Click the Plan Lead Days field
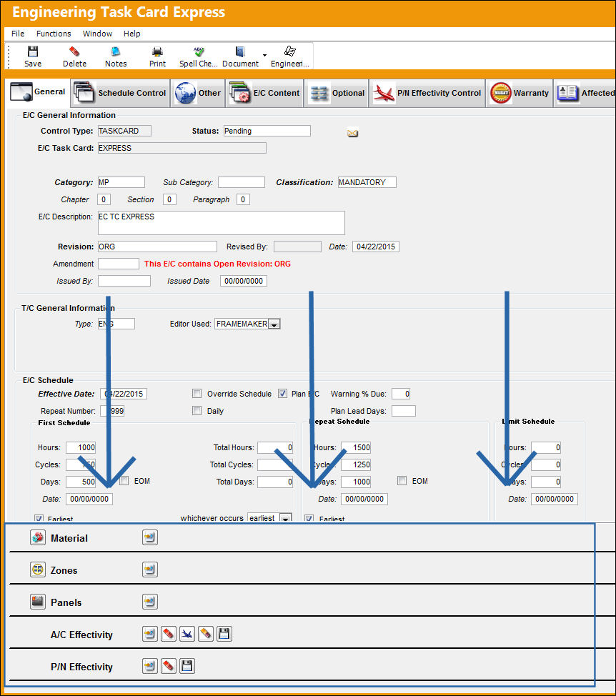Image resolution: width=616 pixels, height=696 pixels. (404, 411)
